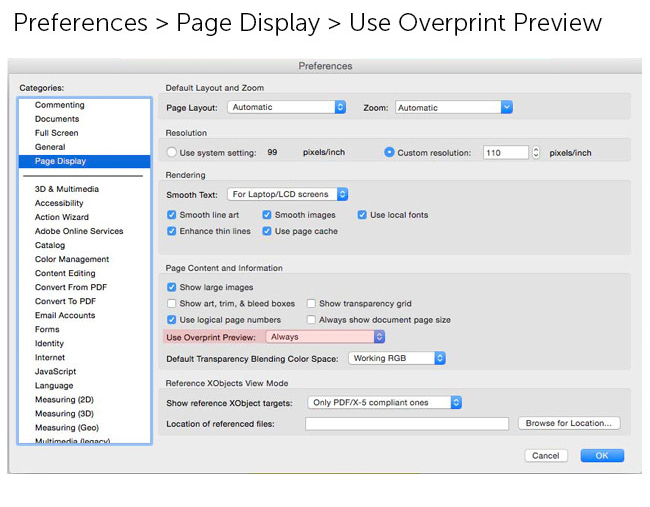Open Action Wizard preferences
The height and width of the screenshot is (507, 650).
tap(62, 217)
